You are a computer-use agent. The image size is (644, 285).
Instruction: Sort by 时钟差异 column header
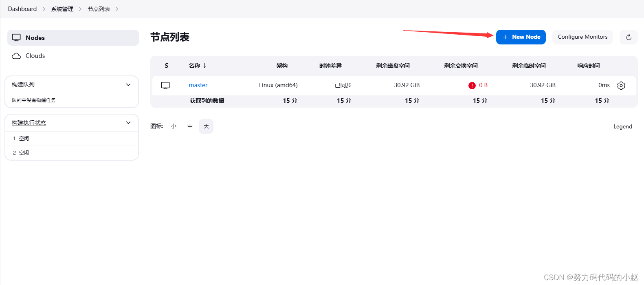[330, 66]
